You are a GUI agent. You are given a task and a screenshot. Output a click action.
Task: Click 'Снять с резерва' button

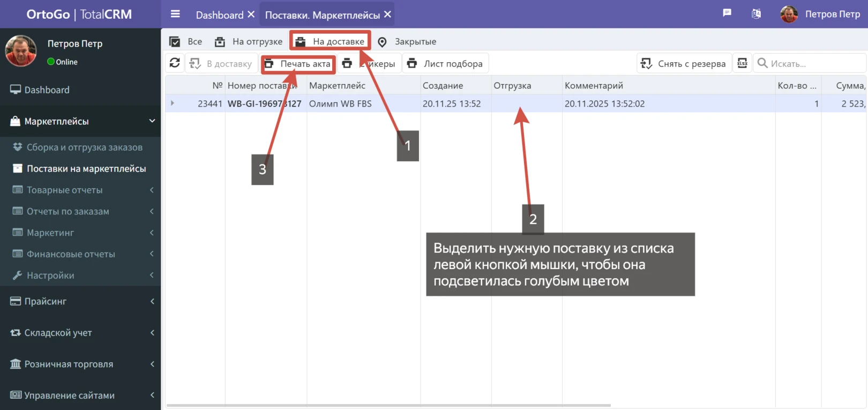[x=684, y=64]
